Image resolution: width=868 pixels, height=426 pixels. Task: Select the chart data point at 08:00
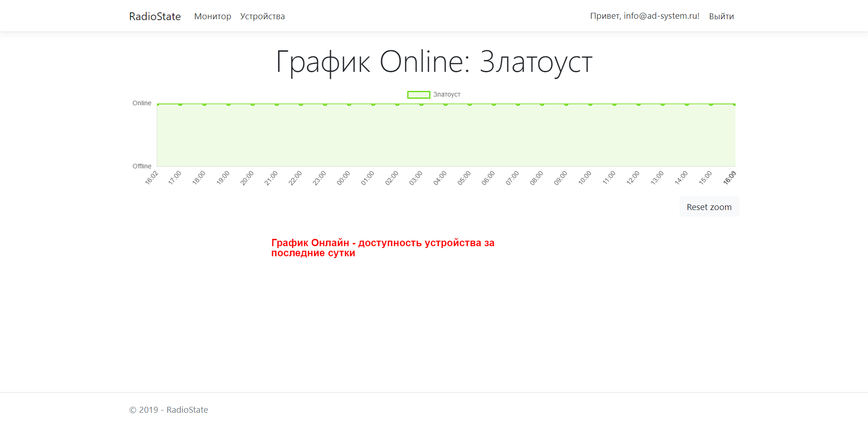[x=542, y=104]
